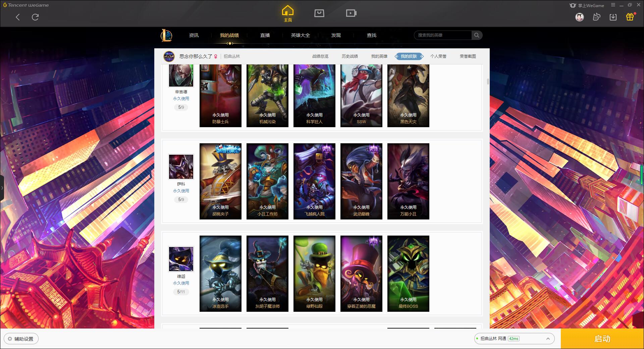Click the 辛吉德 champion portrait
Viewport: 644px width, 349px height.
[181, 76]
